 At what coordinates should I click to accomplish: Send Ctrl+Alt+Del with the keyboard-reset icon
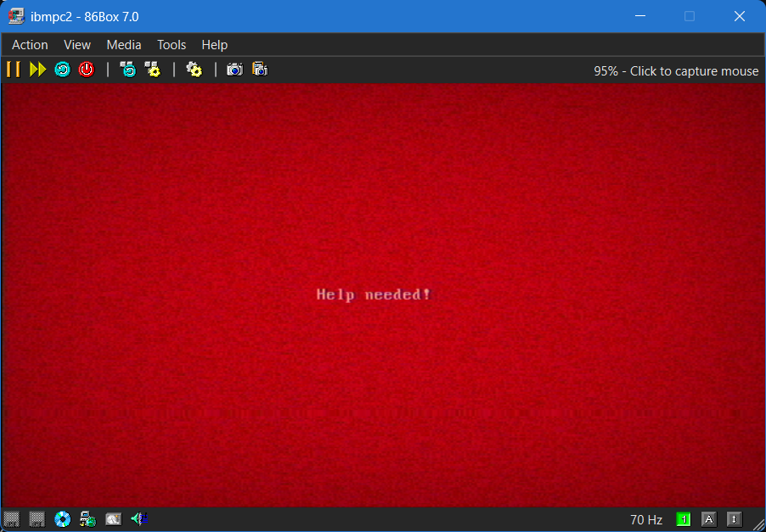[x=128, y=70]
